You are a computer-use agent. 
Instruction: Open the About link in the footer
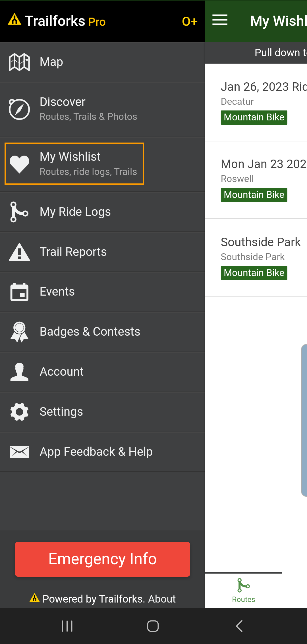[162, 599]
